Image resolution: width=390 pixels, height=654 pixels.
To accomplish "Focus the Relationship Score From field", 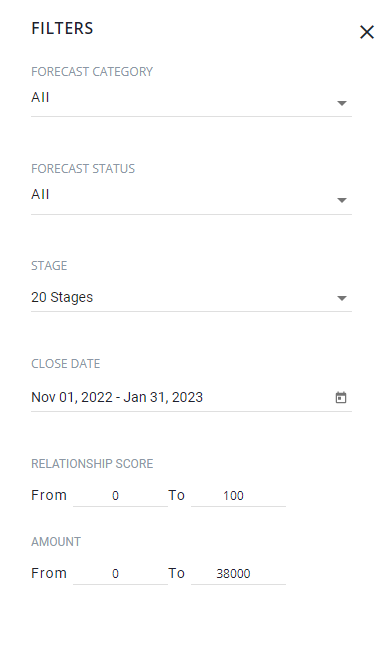I will pos(120,496).
